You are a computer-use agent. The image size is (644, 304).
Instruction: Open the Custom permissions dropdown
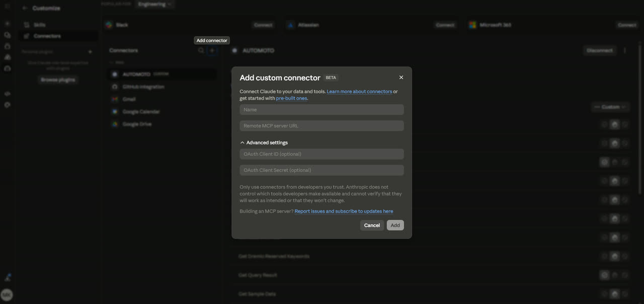click(610, 107)
